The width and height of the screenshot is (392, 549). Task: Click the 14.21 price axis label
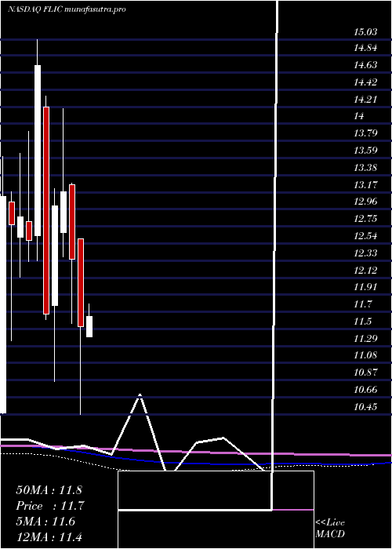[365, 100]
